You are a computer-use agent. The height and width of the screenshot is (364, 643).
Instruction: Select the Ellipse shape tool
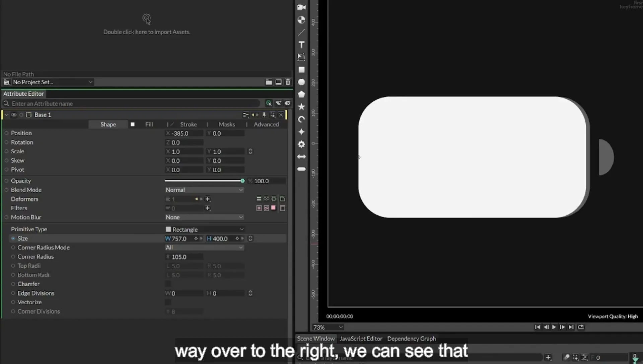click(x=301, y=82)
